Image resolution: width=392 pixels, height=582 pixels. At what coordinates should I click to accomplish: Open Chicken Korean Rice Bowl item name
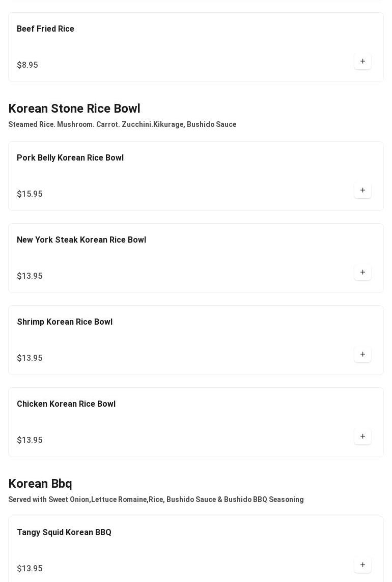coord(66,404)
